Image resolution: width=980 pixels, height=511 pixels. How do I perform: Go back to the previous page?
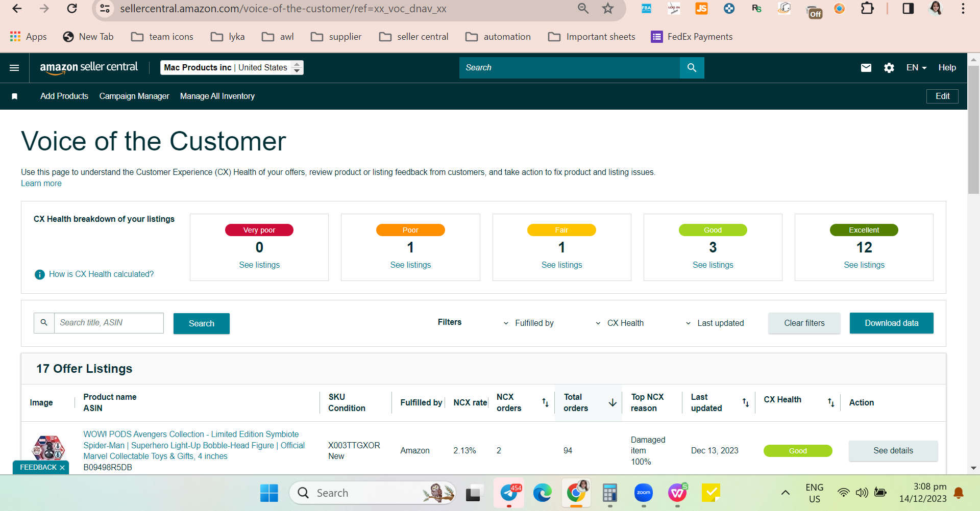[17, 9]
